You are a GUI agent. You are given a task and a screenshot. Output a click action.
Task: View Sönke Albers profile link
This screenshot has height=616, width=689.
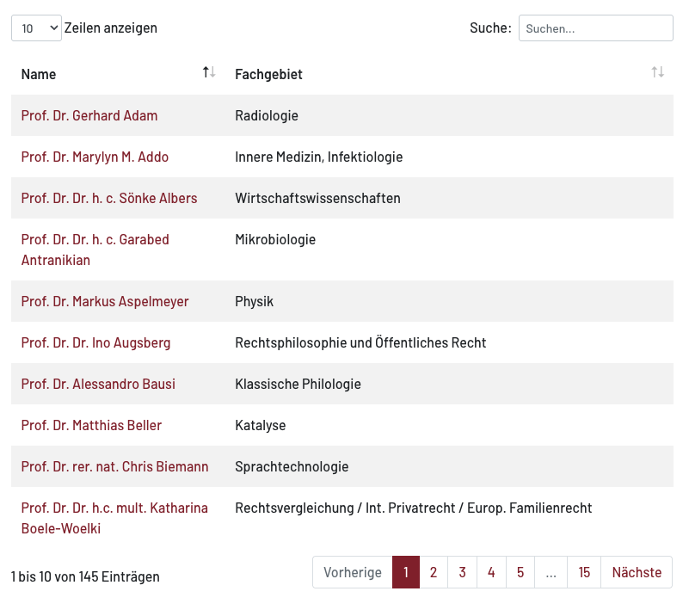pos(109,198)
